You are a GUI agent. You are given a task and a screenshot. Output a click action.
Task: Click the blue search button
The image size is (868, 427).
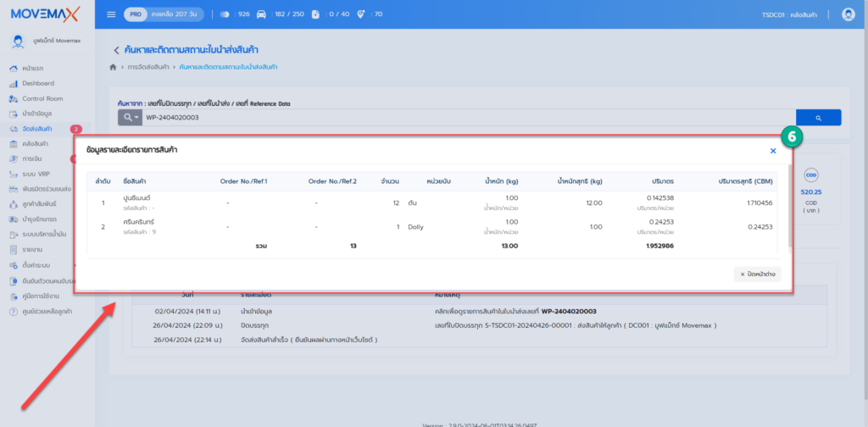click(818, 118)
